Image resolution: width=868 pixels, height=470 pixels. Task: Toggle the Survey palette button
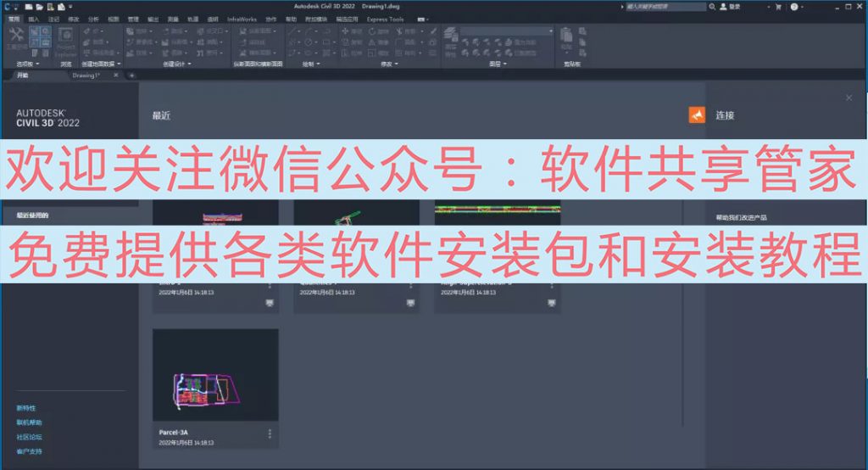click(x=34, y=42)
